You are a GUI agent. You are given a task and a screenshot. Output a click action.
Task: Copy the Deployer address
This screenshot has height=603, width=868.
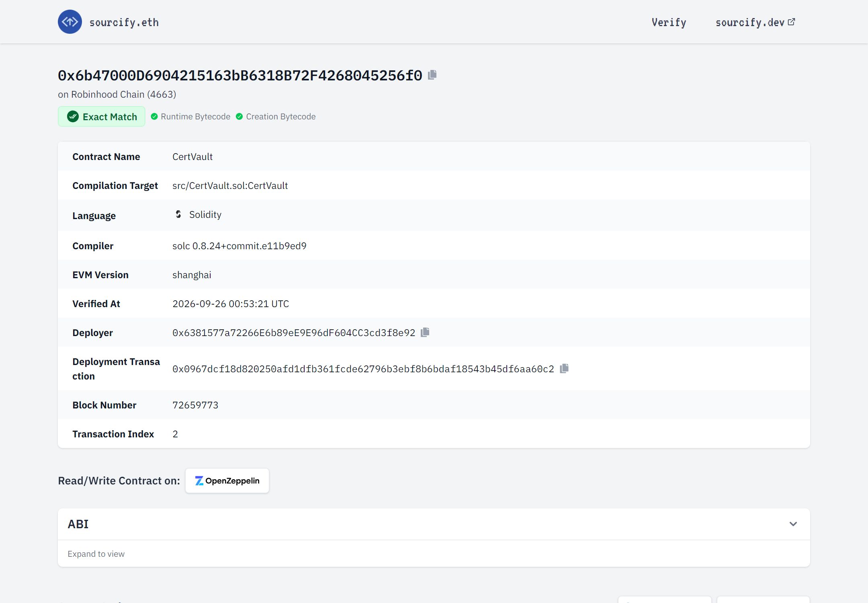pyautogui.click(x=425, y=332)
